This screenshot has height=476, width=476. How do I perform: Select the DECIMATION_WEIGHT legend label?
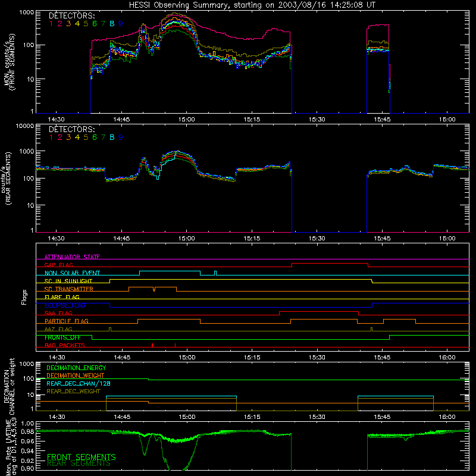(x=76, y=375)
